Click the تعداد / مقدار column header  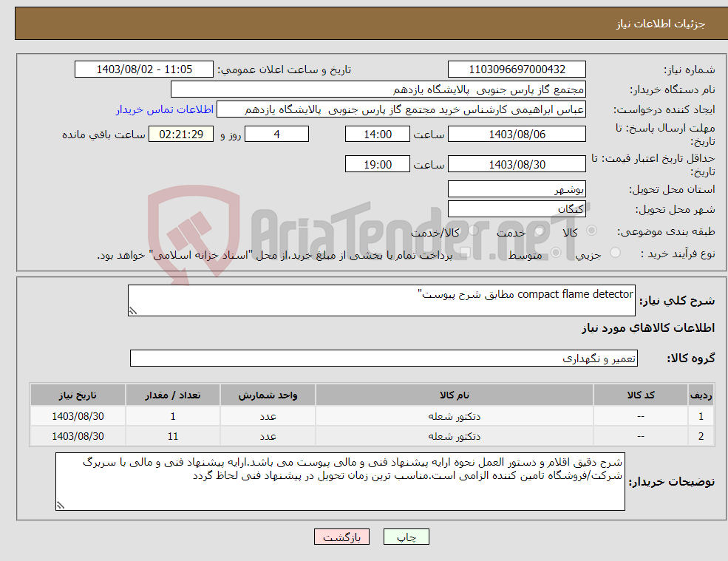tap(173, 395)
